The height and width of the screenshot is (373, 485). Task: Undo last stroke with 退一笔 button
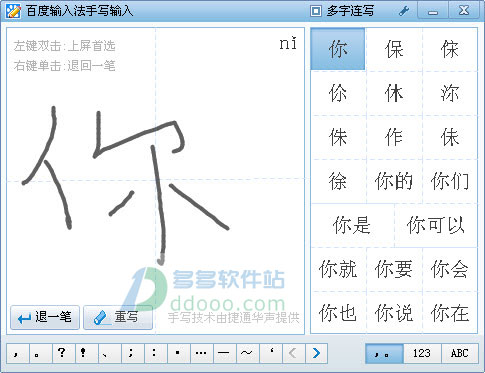point(45,317)
